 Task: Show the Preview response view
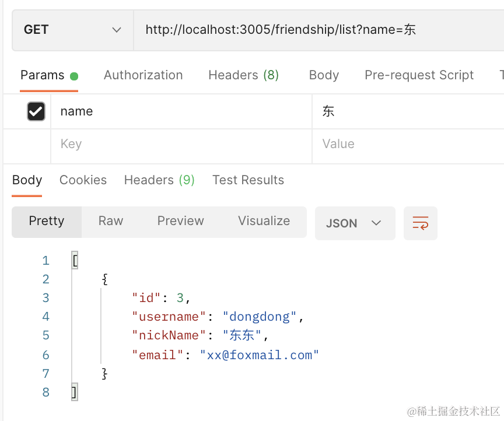point(180,221)
